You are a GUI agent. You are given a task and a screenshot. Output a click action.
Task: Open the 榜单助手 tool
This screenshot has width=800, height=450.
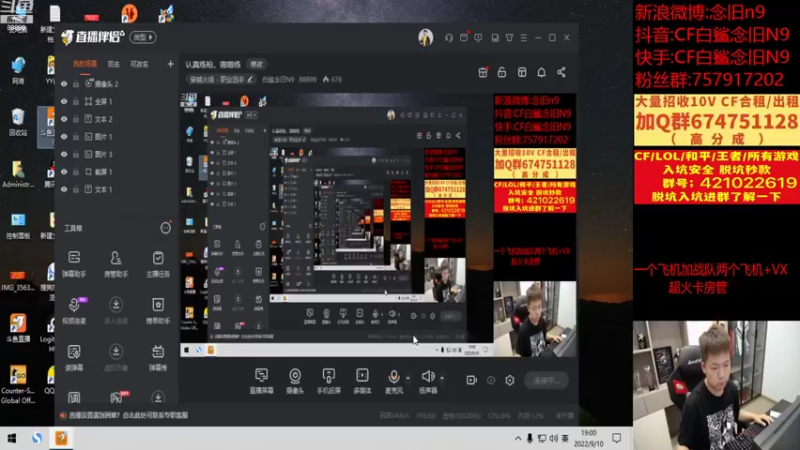click(x=158, y=310)
